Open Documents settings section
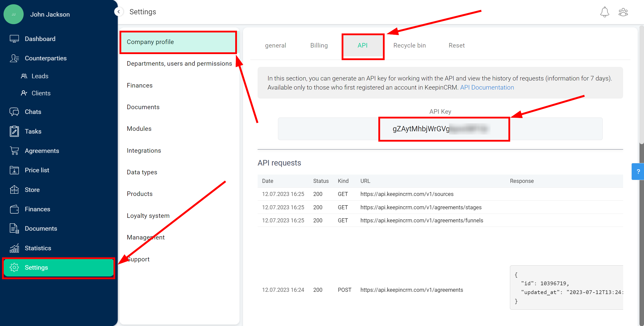 pos(143,107)
